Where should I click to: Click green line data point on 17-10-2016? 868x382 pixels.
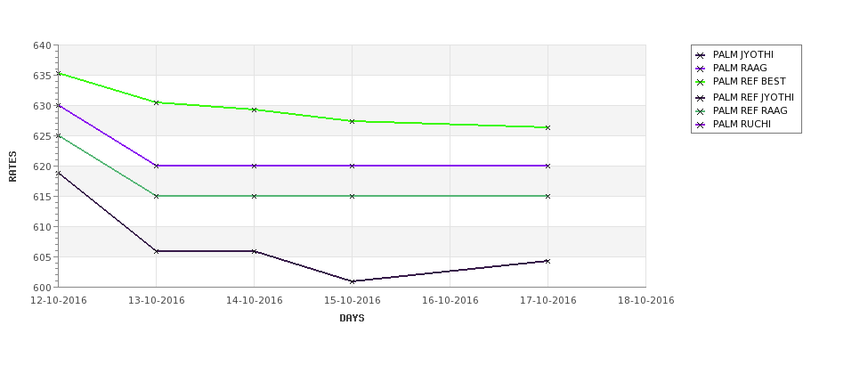click(x=548, y=128)
